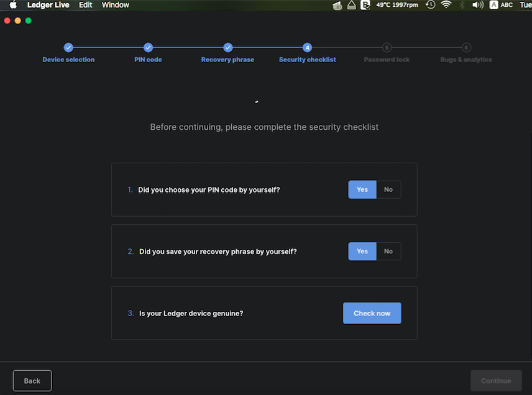Click the Security checklist step label

pos(308,60)
